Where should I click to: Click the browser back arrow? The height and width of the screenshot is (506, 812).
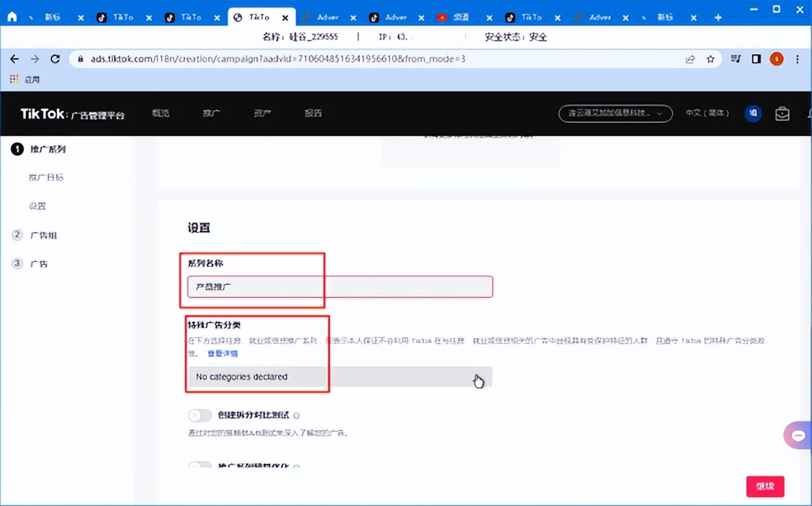[x=14, y=59]
